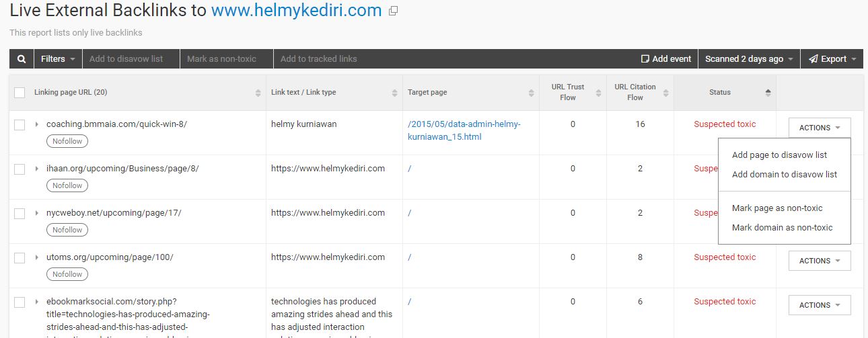Open target page link in ihaan.org row
868x338 pixels.
[x=409, y=169]
